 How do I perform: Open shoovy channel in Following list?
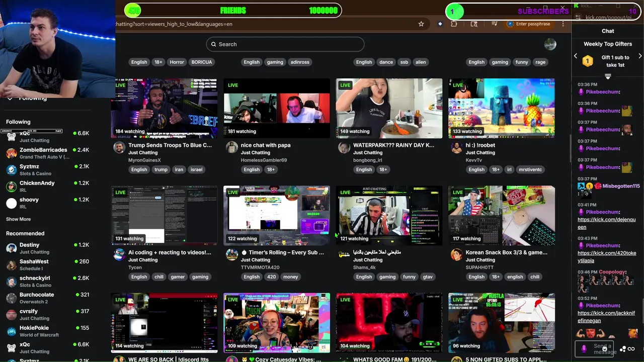coord(47,203)
